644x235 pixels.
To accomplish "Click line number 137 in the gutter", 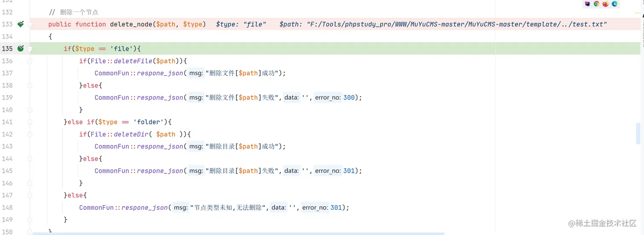I will click(7, 73).
